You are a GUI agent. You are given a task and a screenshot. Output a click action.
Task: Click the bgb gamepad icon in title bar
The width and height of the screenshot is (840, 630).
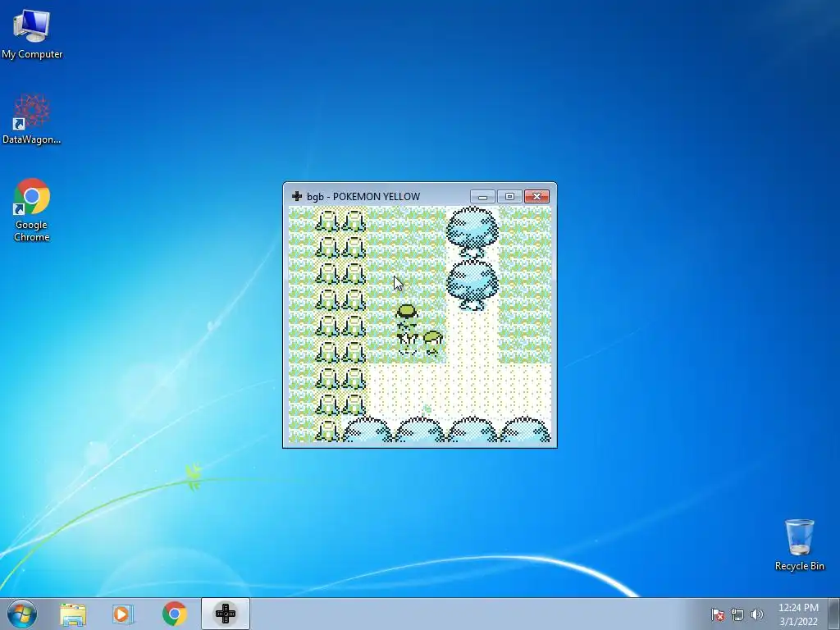(297, 196)
